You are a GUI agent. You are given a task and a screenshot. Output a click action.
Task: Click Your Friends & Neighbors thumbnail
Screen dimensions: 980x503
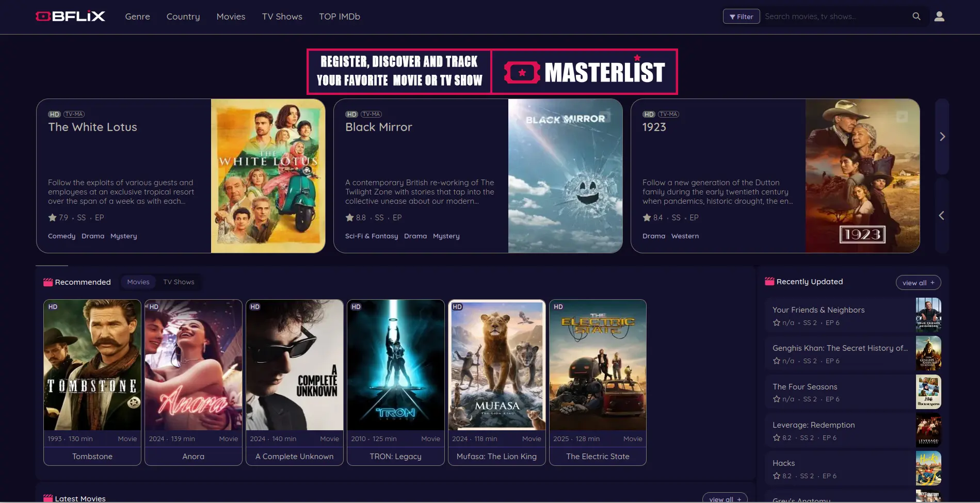928,315
